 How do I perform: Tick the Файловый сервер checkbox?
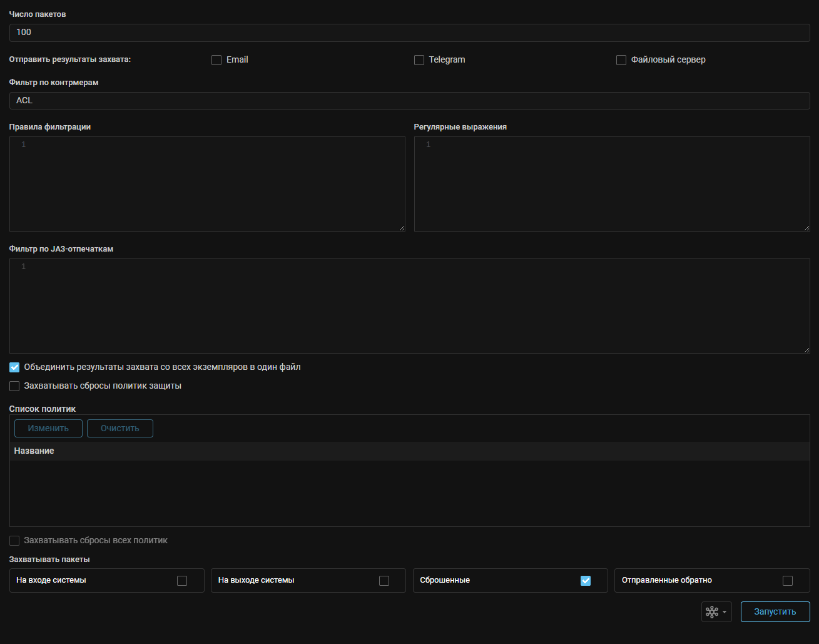pyautogui.click(x=621, y=60)
